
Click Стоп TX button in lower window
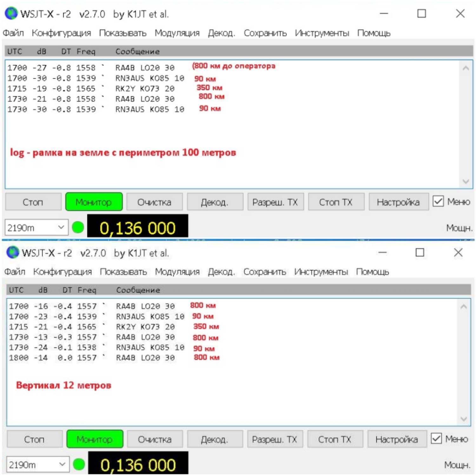[x=335, y=439]
